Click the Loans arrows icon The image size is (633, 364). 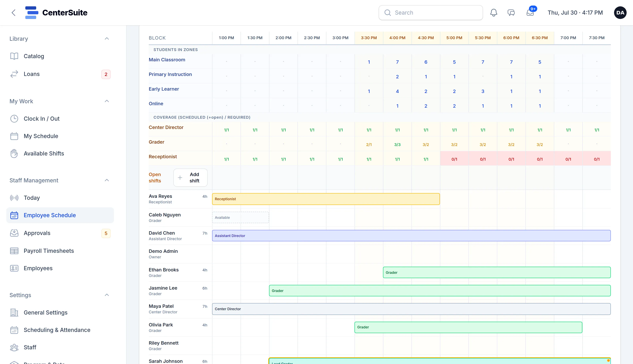14,74
